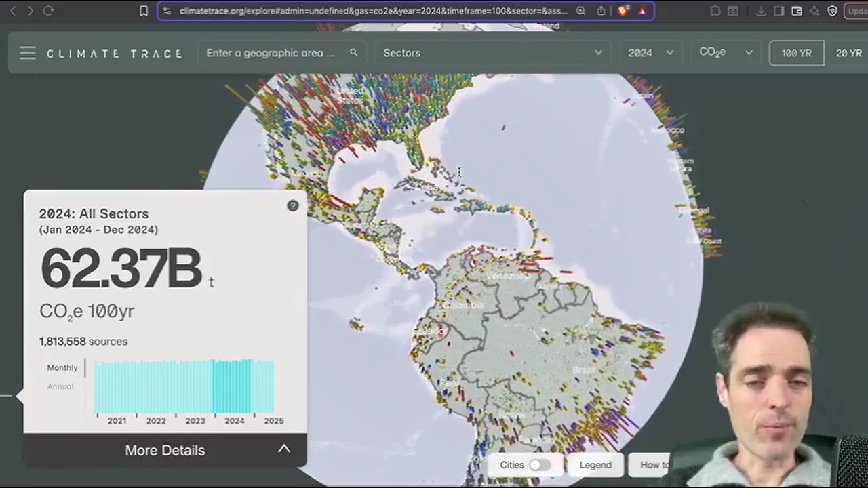Click the 2023 label on the chart axis
Image resolution: width=868 pixels, height=488 pixels.
pyautogui.click(x=195, y=421)
